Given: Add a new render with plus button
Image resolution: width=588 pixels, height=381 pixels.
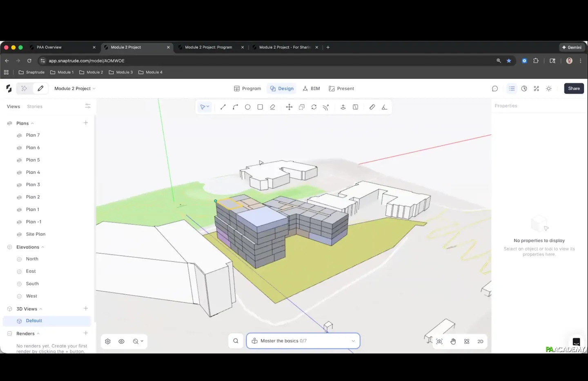Looking at the screenshot, I should [86, 333].
